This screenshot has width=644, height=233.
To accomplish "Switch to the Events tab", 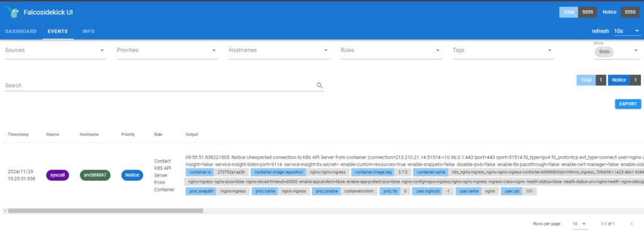I will tap(57, 31).
